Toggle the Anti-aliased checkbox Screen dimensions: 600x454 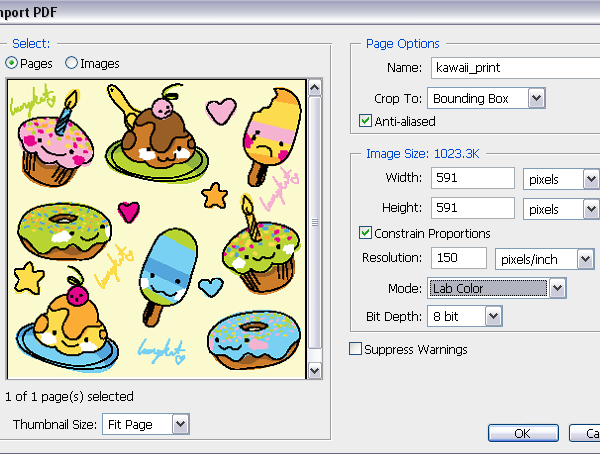pyautogui.click(x=366, y=121)
